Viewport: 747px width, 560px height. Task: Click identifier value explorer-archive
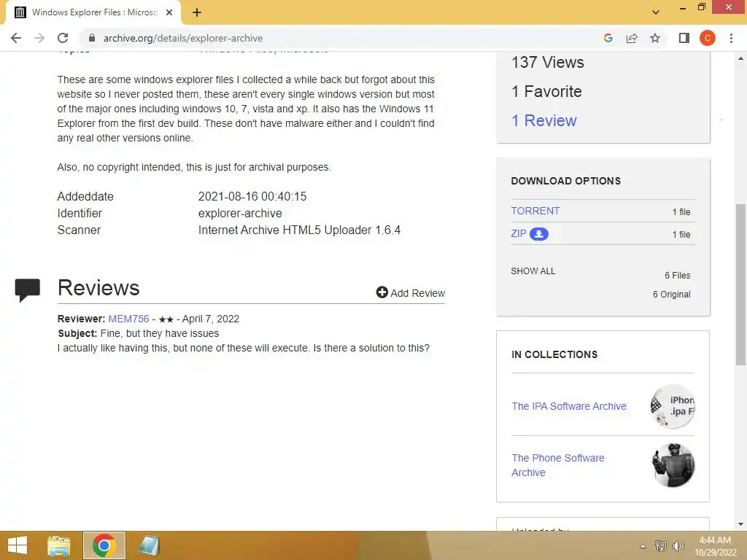(x=240, y=214)
